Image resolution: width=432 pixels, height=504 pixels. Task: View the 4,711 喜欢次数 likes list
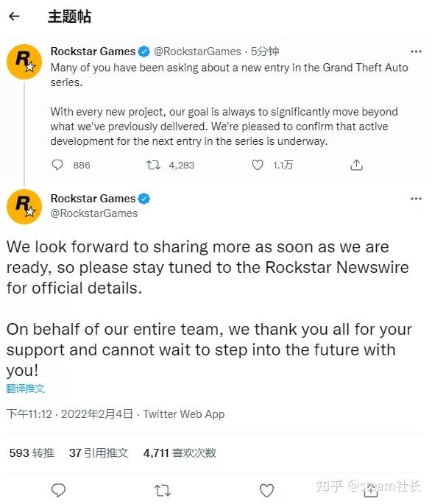(180, 453)
